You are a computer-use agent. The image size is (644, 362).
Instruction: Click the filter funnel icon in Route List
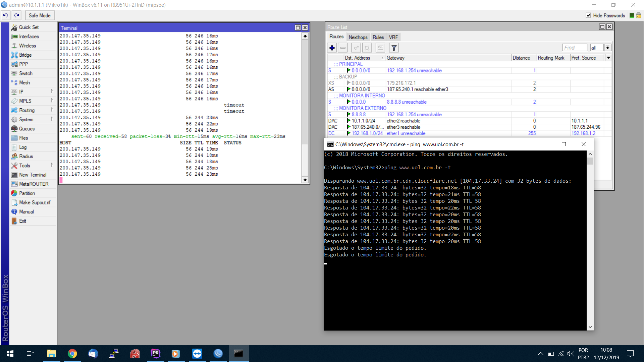pyautogui.click(x=394, y=48)
